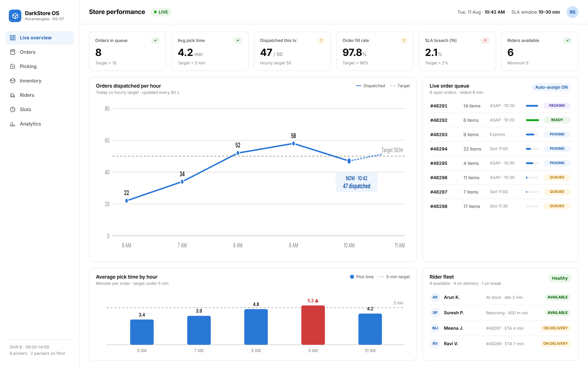Click the red 9 AM pick time bar

click(313, 325)
